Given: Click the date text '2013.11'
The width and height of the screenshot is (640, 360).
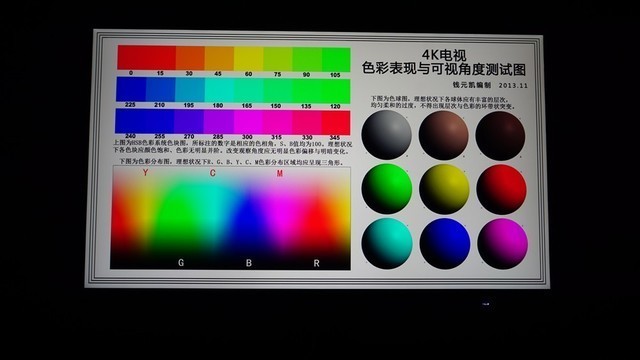Looking at the screenshot, I should [513, 86].
